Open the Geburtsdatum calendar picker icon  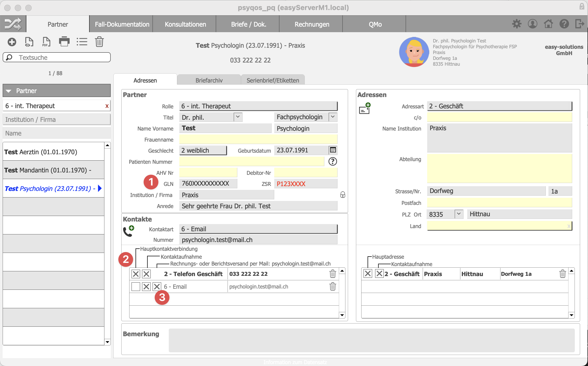[333, 150]
